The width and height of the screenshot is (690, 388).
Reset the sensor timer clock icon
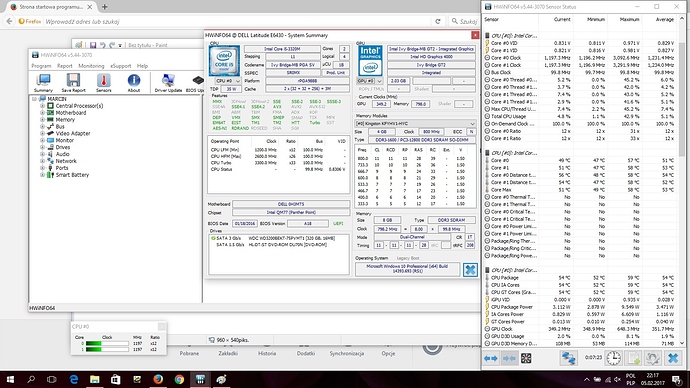click(x=613, y=358)
